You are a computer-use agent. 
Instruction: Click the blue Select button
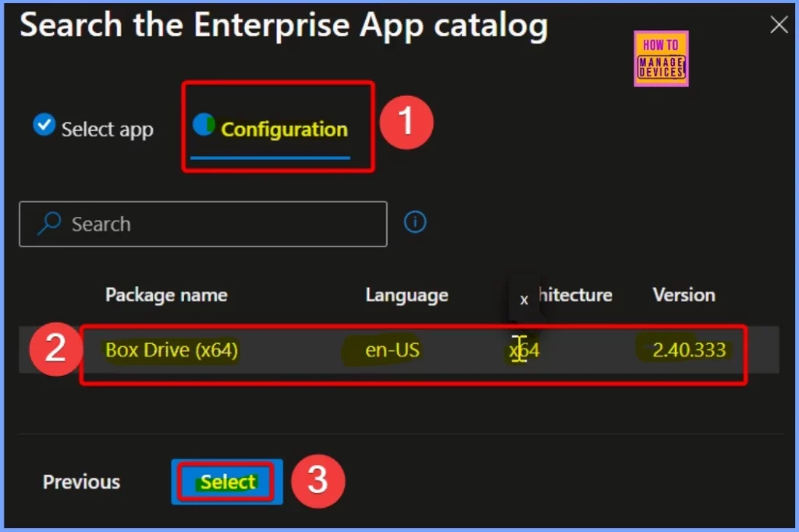pyautogui.click(x=227, y=482)
